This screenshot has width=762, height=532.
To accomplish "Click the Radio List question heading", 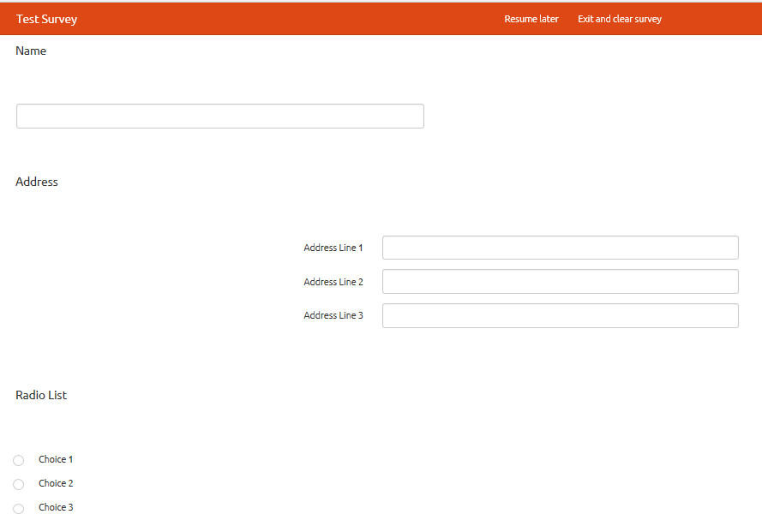I will coord(41,395).
